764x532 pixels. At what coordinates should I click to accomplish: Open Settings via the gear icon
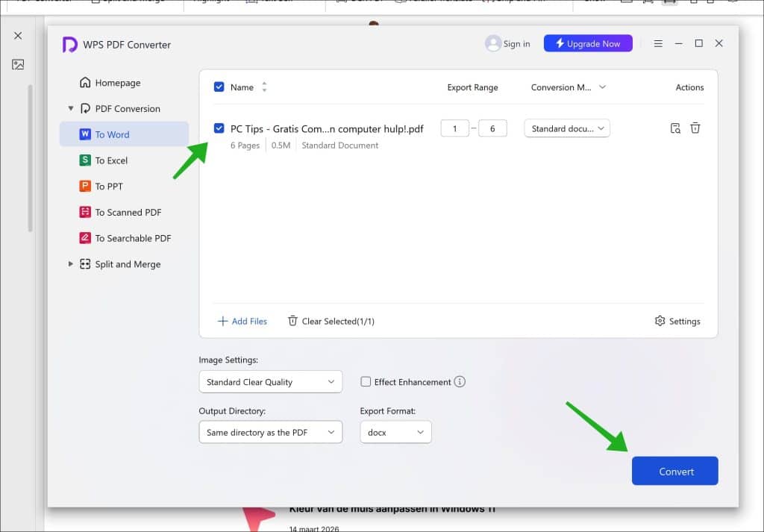(x=677, y=321)
